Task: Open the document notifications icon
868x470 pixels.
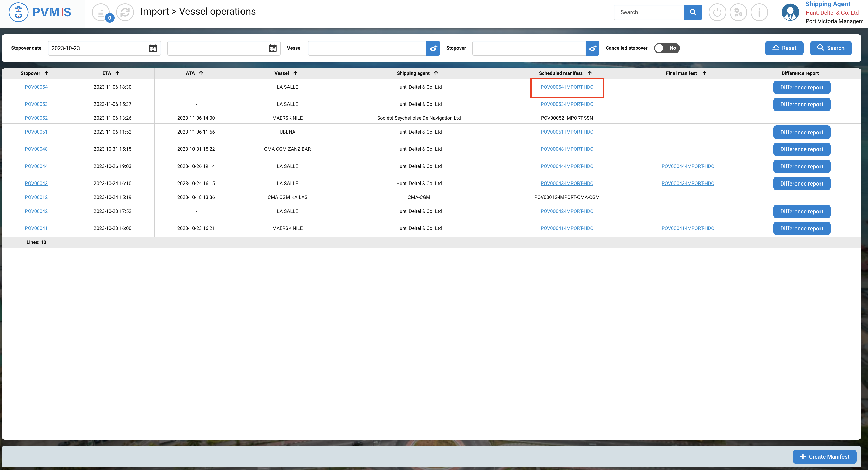Action: pos(101,12)
